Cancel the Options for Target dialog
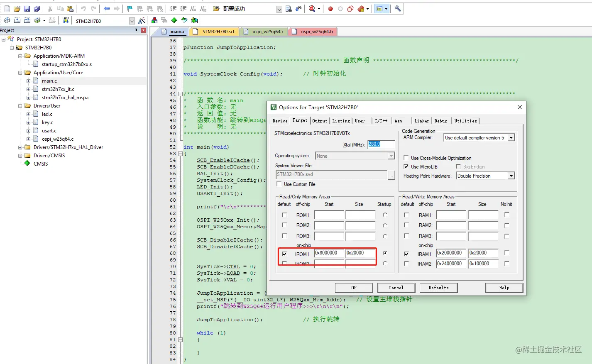The height and width of the screenshot is (364, 592). pos(396,288)
